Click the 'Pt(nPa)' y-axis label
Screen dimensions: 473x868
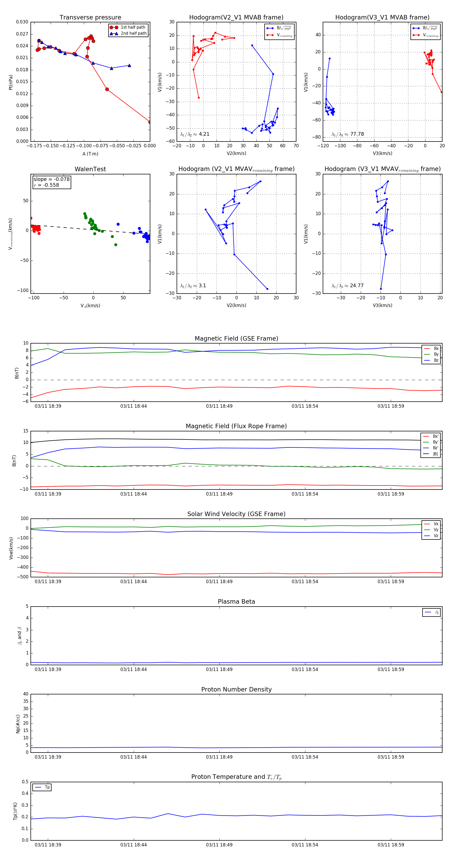click(x=11, y=82)
